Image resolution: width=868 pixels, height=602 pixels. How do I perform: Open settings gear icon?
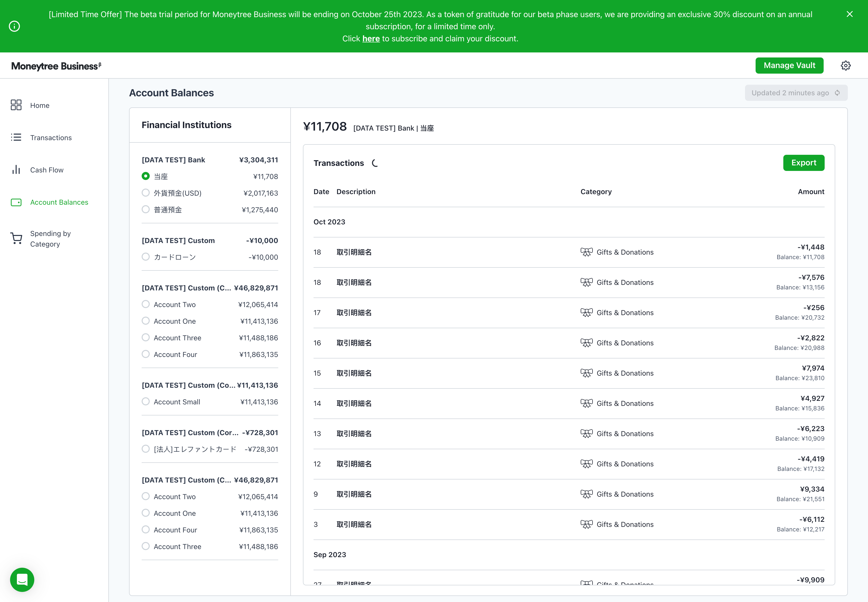[846, 65]
